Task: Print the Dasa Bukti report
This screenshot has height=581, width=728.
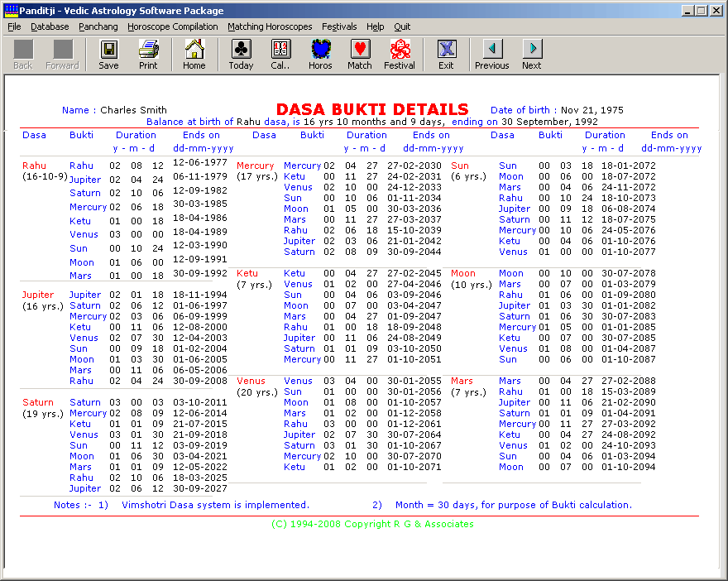Action: [x=148, y=50]
